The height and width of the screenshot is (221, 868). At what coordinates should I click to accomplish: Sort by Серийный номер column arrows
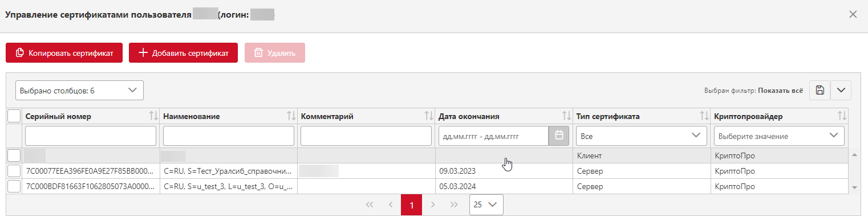click(x=153, y=116)
